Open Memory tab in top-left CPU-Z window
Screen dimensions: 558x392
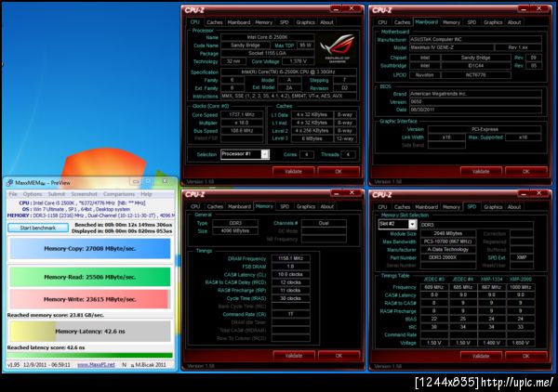(x=263, y=22)
